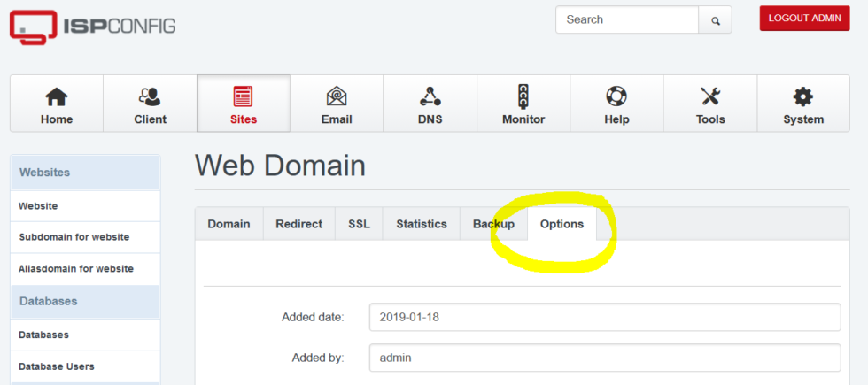Screen dimensions: 868x385
Task: Open the Monitor traffic light icon
Action: click(523, 96)
